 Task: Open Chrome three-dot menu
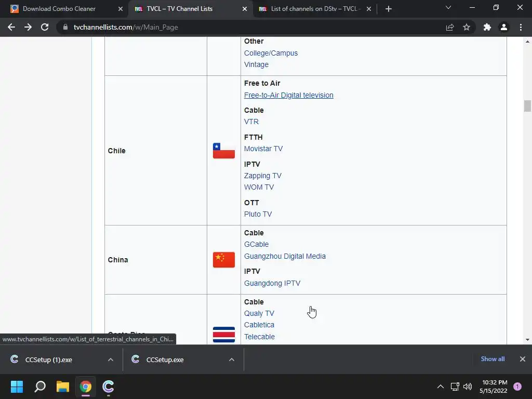(521, 27)
